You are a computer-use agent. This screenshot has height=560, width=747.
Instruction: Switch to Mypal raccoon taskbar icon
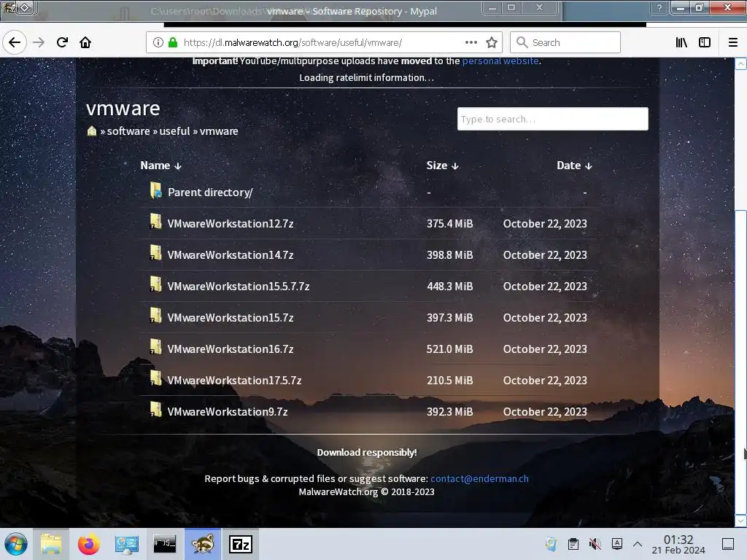point(203,544)
